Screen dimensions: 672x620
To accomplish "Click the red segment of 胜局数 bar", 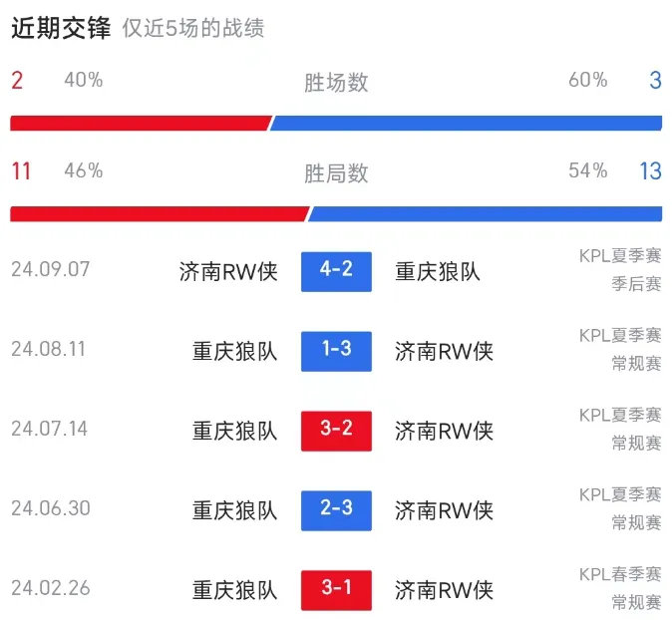I will pos(160,213).
